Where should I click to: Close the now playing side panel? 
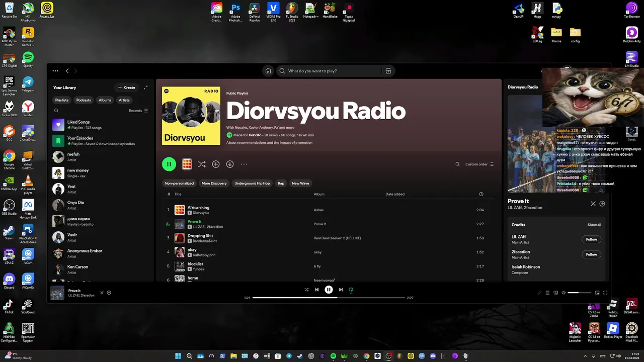593,204
